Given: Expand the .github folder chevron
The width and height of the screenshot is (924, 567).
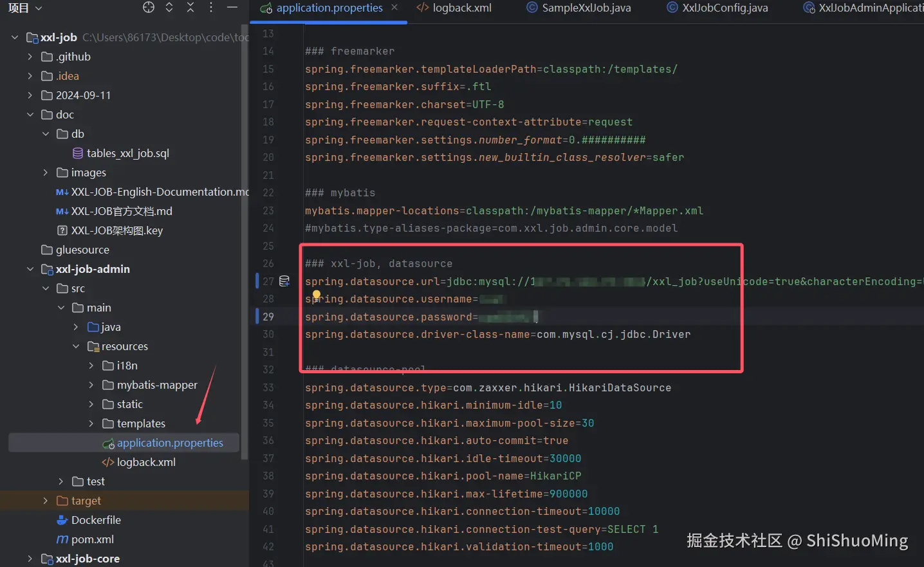Looking at the screenshot, I should pyautogui.click(x=30, y=57).
